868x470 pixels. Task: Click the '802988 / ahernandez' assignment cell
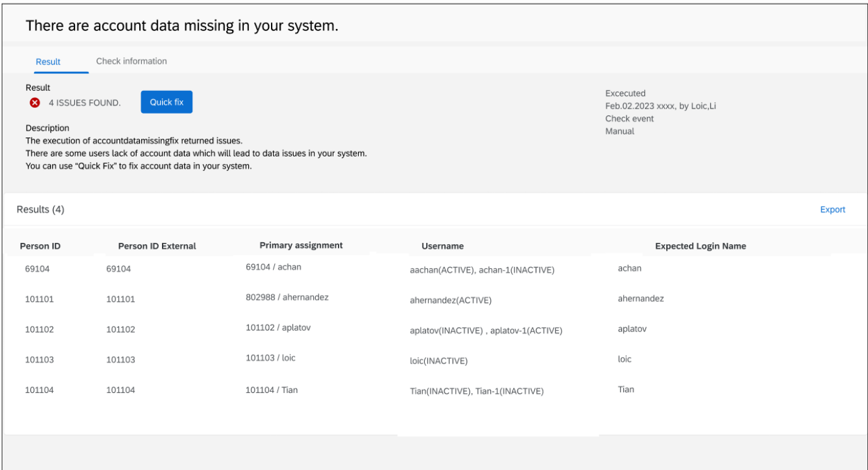(287, 297)
